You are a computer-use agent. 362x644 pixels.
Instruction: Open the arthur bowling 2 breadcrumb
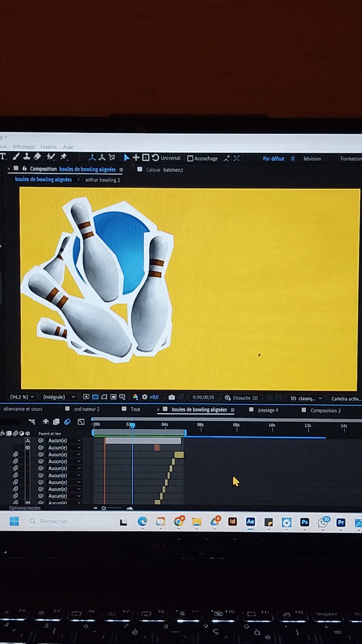(103, 180)
